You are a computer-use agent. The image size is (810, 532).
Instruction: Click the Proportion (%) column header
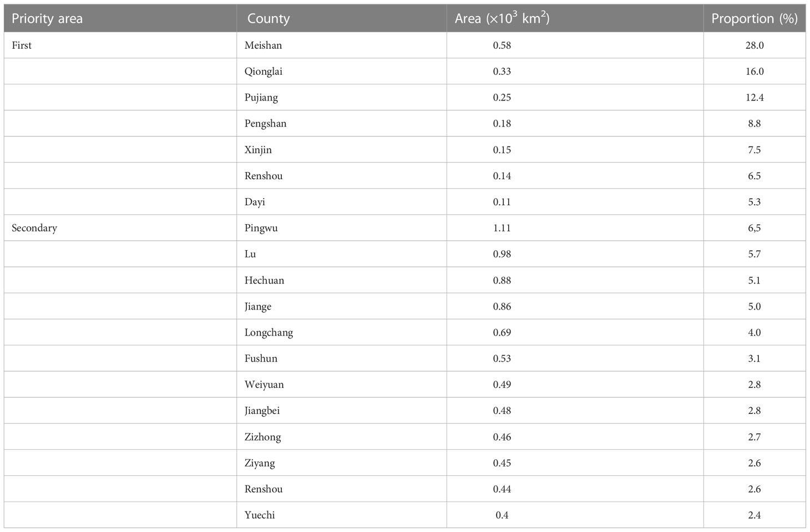coord(754,18)
